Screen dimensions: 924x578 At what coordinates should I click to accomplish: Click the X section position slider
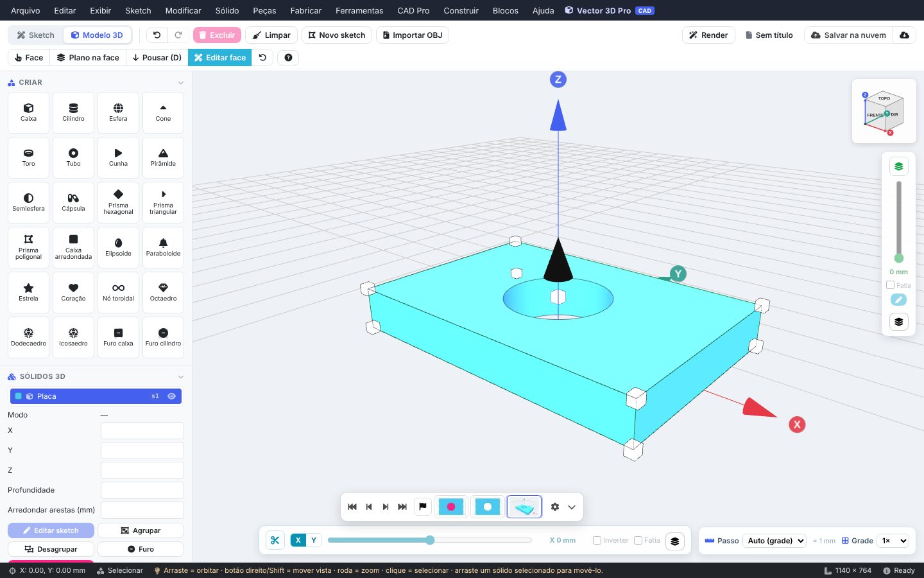coord(430,540)
